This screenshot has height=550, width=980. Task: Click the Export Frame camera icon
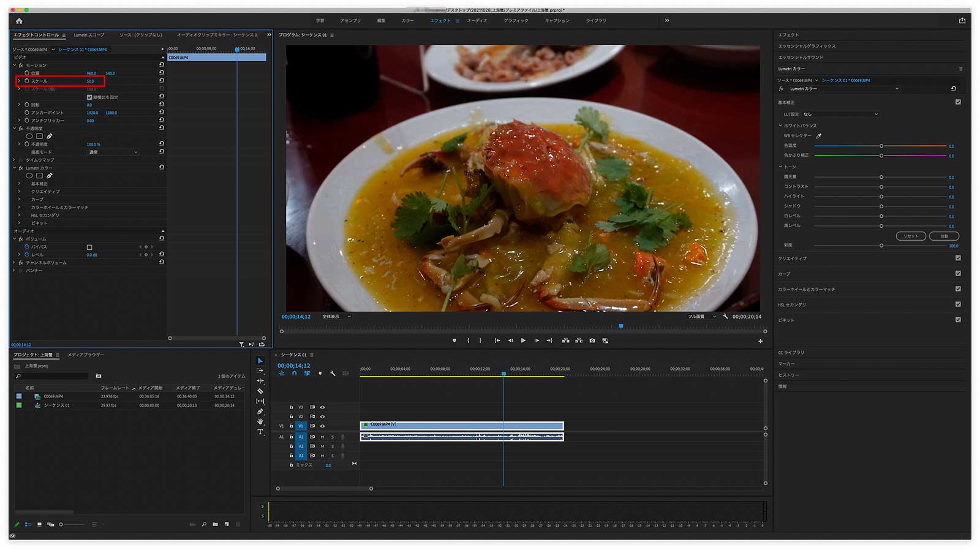click(592, 341)
